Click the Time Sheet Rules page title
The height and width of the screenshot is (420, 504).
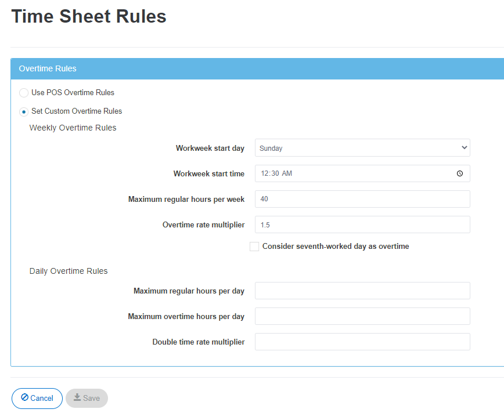[89, 16]
